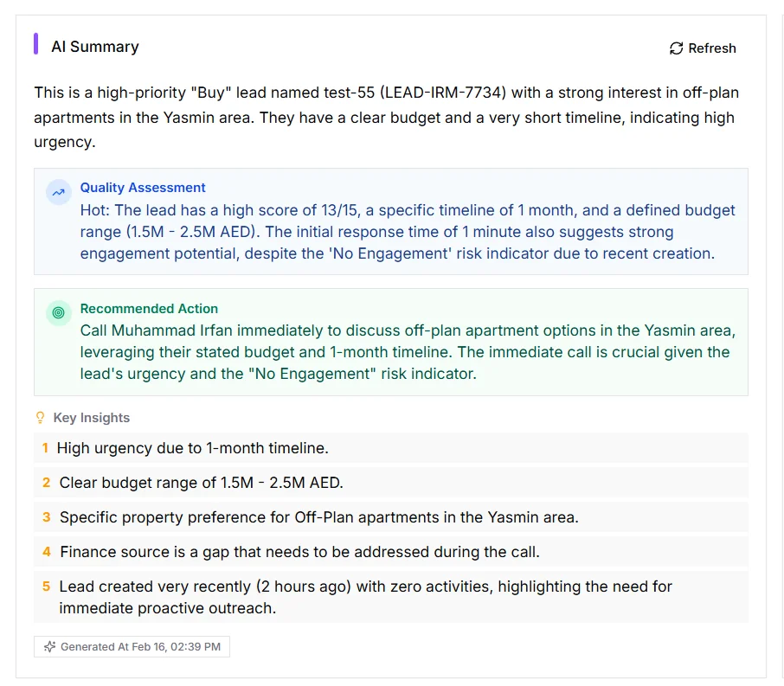Click the Quality Assessment heading
The width and height of the screenshot is (784, 686).
[143, 188]
